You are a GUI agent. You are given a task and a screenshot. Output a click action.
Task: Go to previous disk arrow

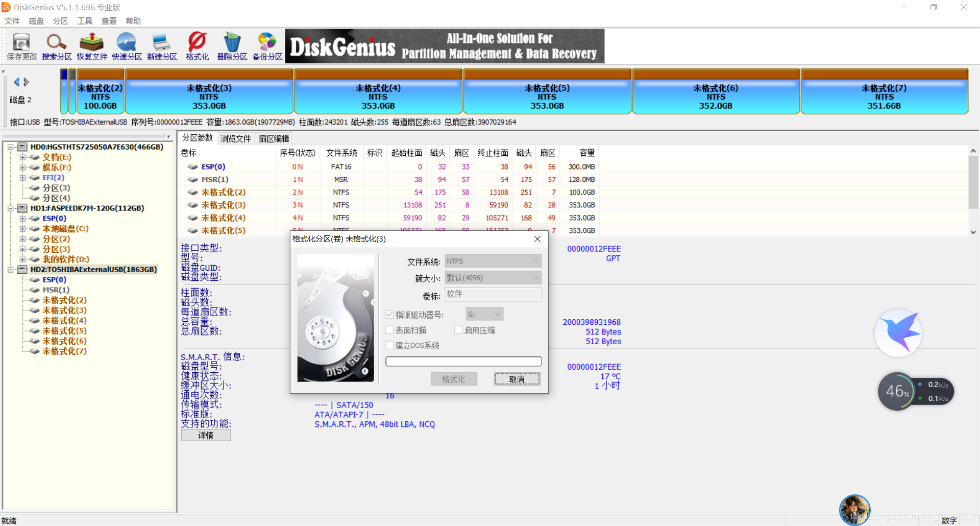pos(17,82)
